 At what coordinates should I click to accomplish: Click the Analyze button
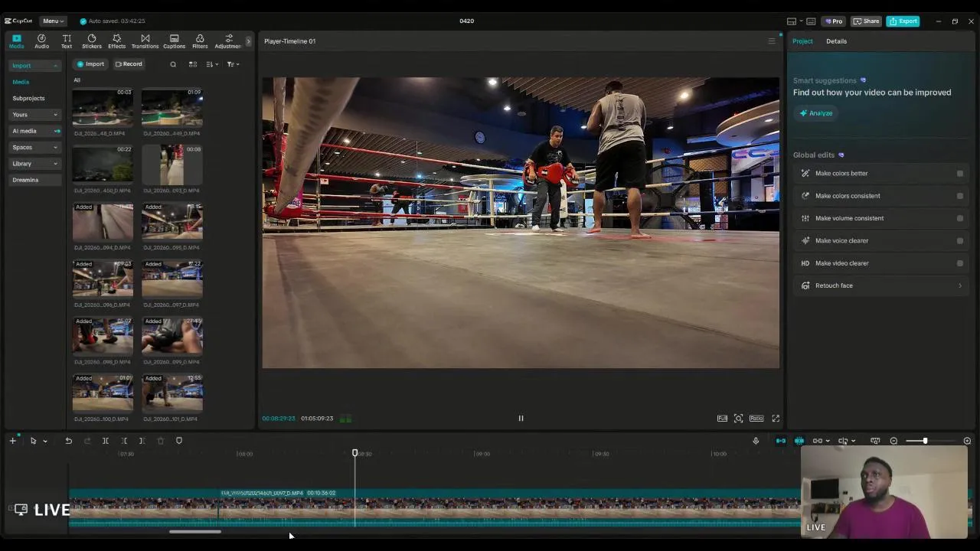(x=816, y=113)
